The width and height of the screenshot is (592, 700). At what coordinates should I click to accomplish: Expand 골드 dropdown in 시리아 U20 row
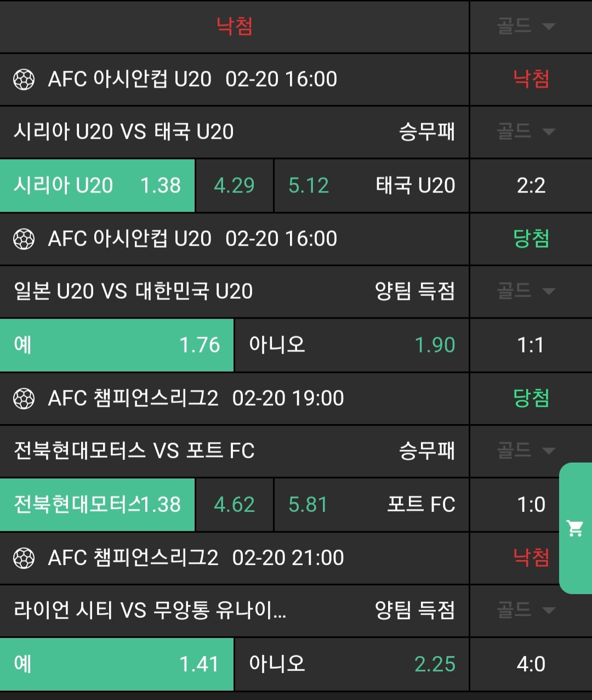pos(526,131)
